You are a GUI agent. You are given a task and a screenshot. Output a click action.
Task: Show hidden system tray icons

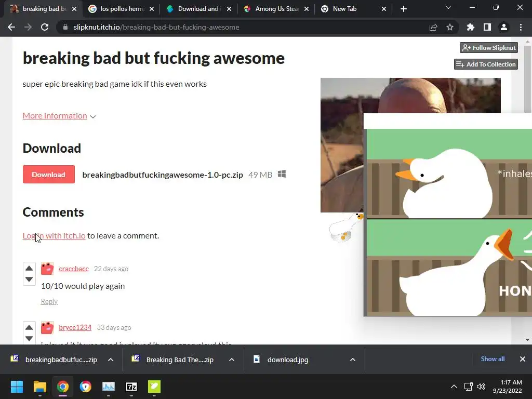click(454, 387)
